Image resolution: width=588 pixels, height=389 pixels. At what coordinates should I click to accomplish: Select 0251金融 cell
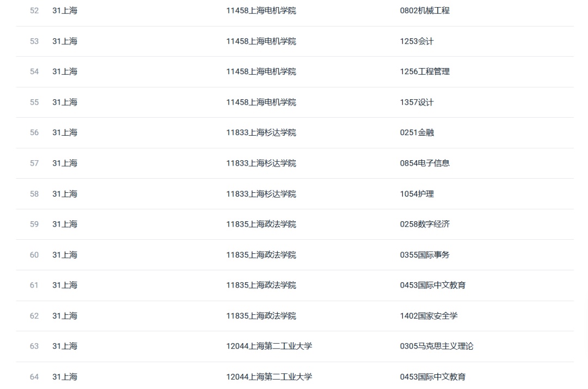pyautogui.click(x=416, y=133)
